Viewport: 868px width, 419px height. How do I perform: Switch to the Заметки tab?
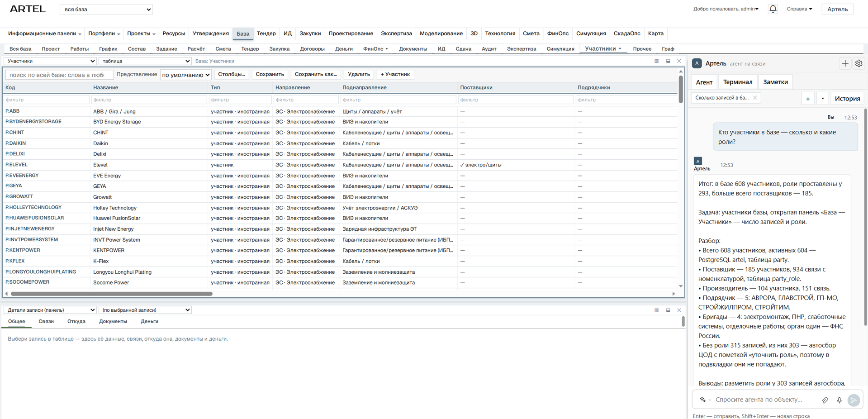[775, 82]
